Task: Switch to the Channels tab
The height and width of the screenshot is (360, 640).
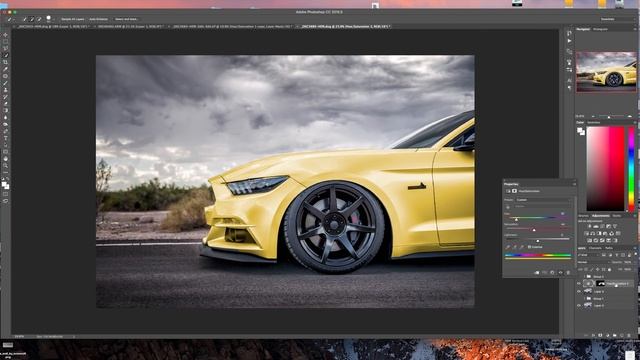Action: pyautogui.click(x=595, y=248)
